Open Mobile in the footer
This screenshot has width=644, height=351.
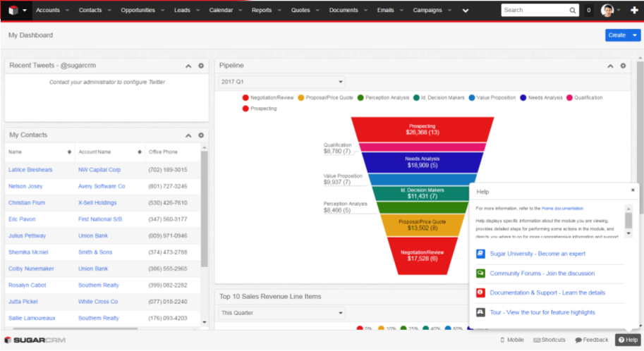[512, 340]
